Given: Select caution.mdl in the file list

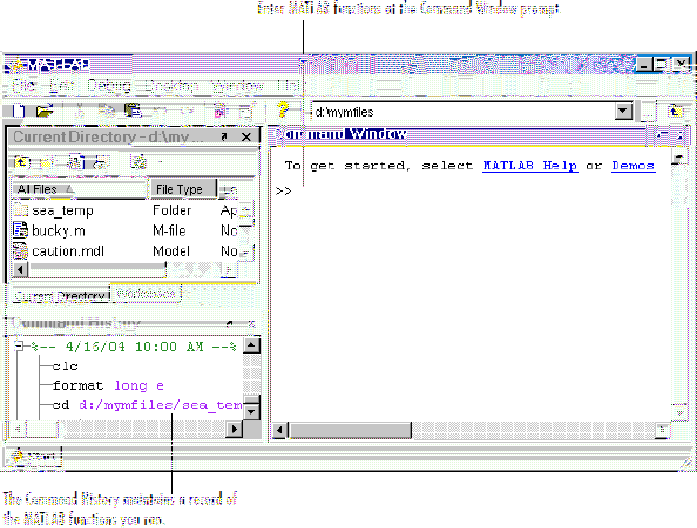Looking at the screenshot, I should pyautogui.click(x=67, y=251).
